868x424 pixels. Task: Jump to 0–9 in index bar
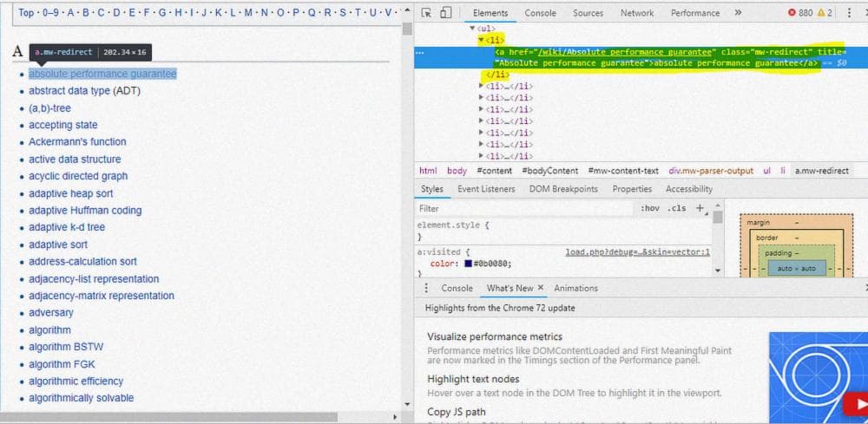(x=50, y=12)
